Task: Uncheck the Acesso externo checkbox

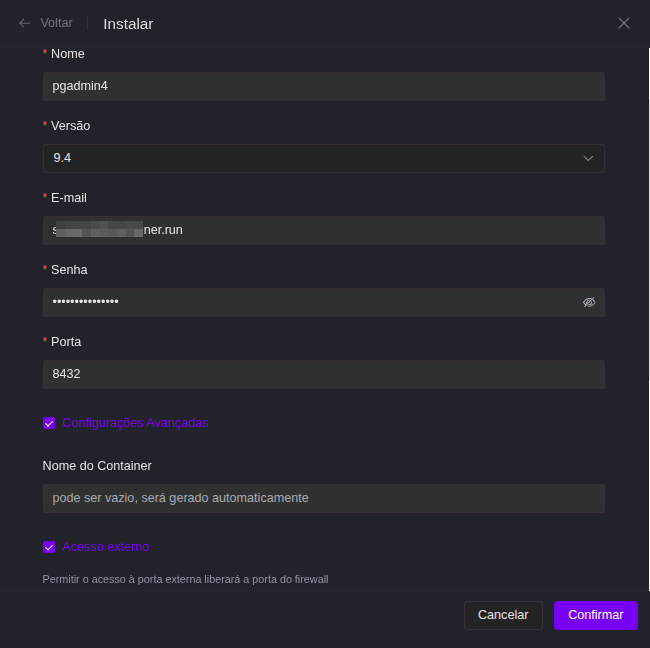Action: pyautogui.click(x=49, y=547)
